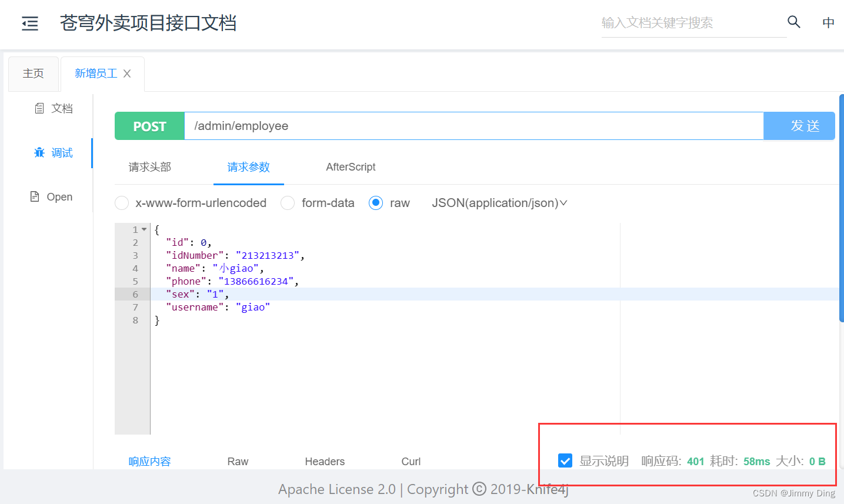Show the 响应内容 tab
Image resolution: width=844 pixels, height=504 pixels.
(x=150, y=462)
